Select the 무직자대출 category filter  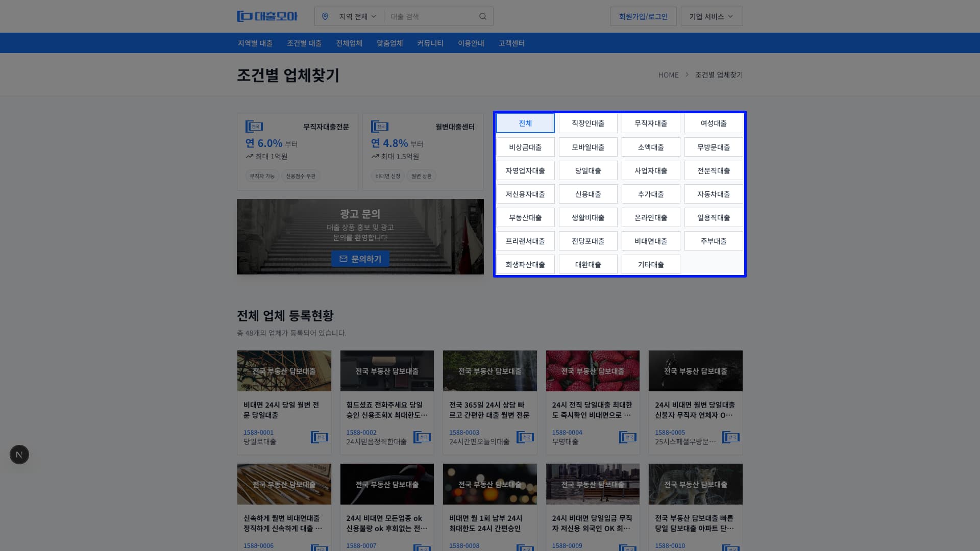[x=650, y=123]
